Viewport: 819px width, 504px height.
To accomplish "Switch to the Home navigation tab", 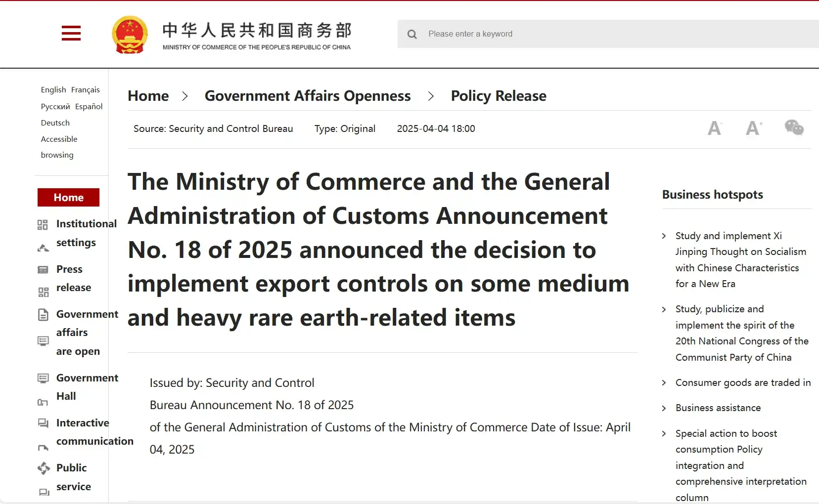I will coord(68,197).
